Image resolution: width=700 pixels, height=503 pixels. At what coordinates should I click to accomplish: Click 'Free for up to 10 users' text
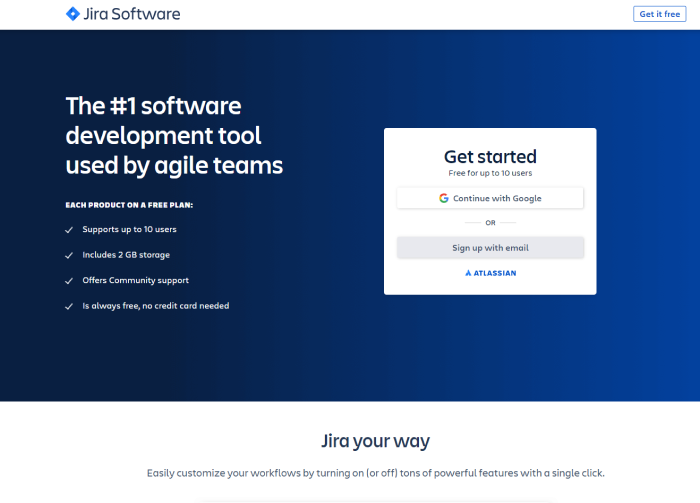tap(490, 173)
